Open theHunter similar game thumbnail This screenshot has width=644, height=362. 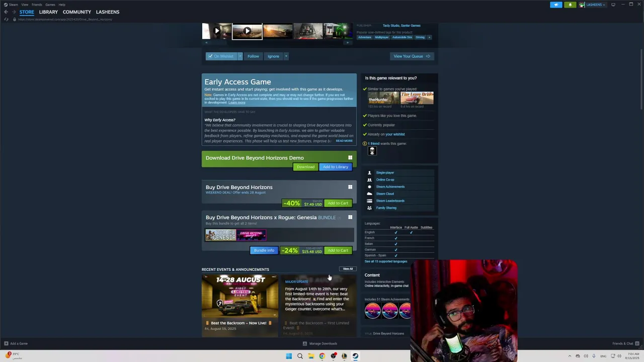pos(383,98)
